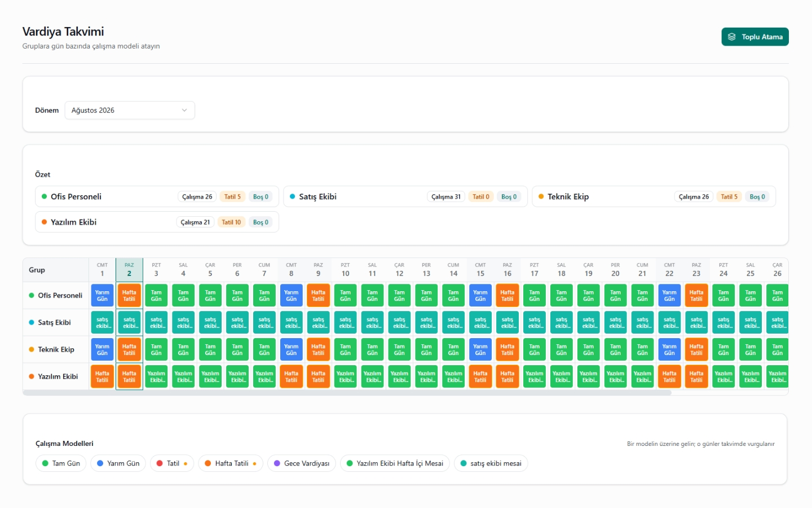Select the Yazılım Ekibi summary card

click(157, 222)
